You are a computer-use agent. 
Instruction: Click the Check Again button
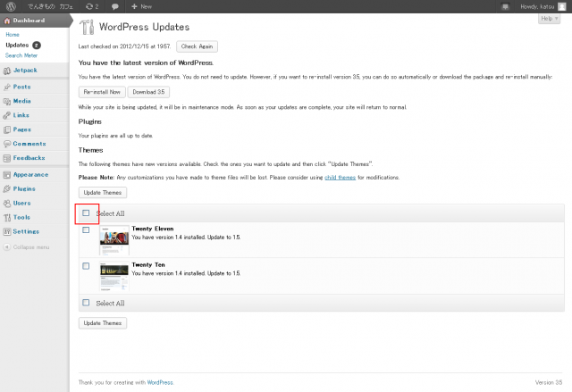[x=197, y=46]
